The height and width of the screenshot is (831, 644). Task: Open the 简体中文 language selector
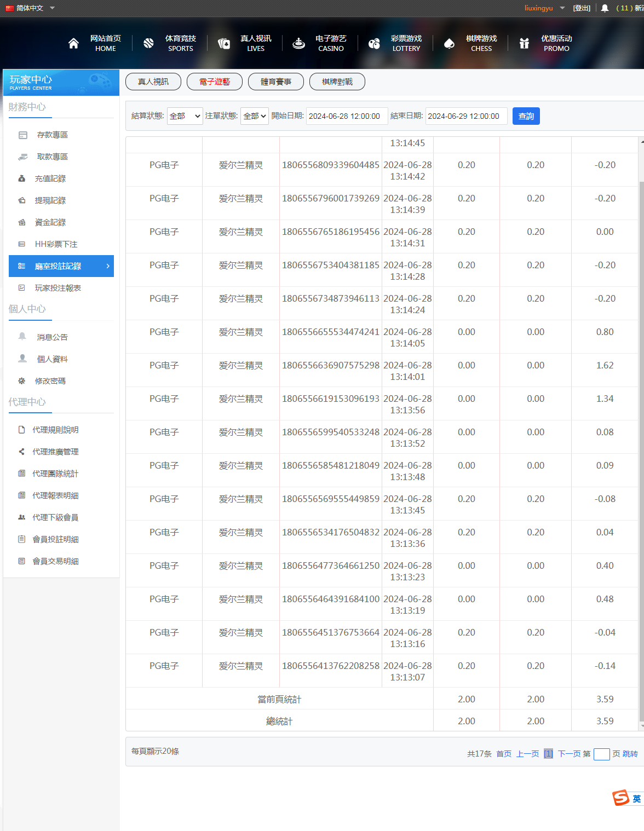[30, 8]
